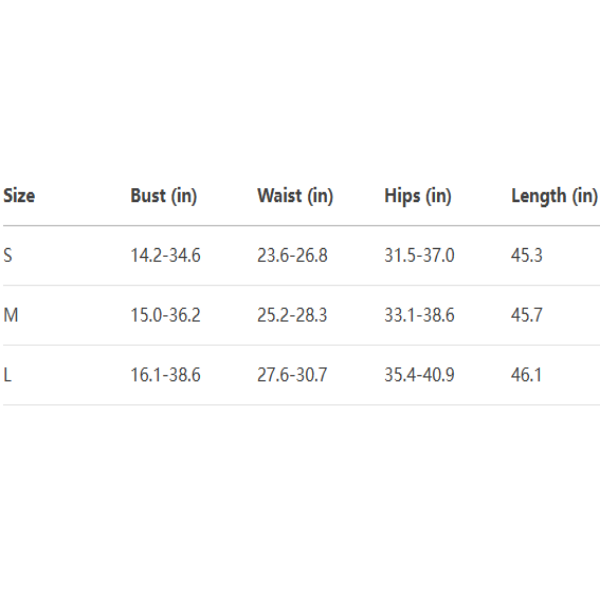The width and height of the screenshot is (600, 600).
Task: Click hips value 33.1-38.6
Action: coord(419,316)
